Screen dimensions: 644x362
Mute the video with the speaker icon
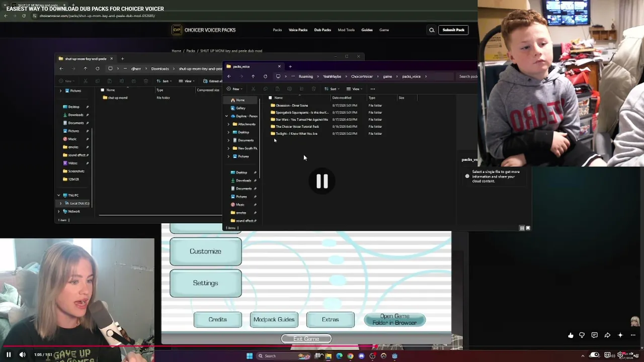(22, 354)
